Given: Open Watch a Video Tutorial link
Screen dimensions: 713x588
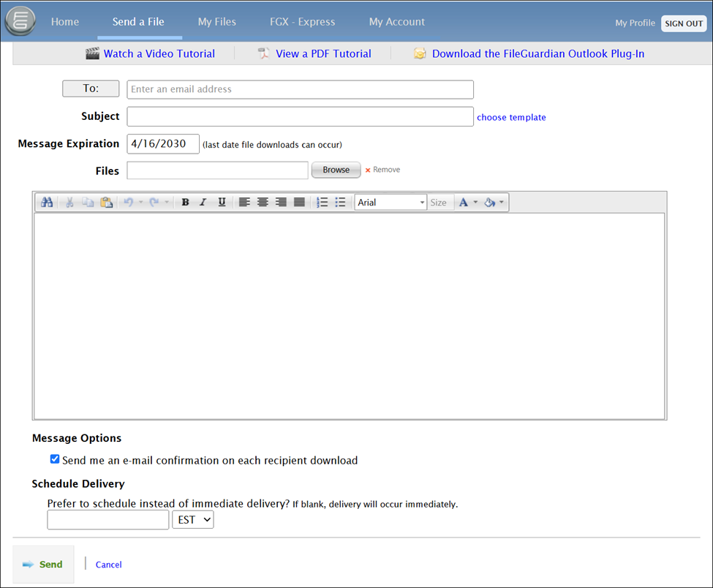Looking at the screenshot, I should click(x=159, y=53).
